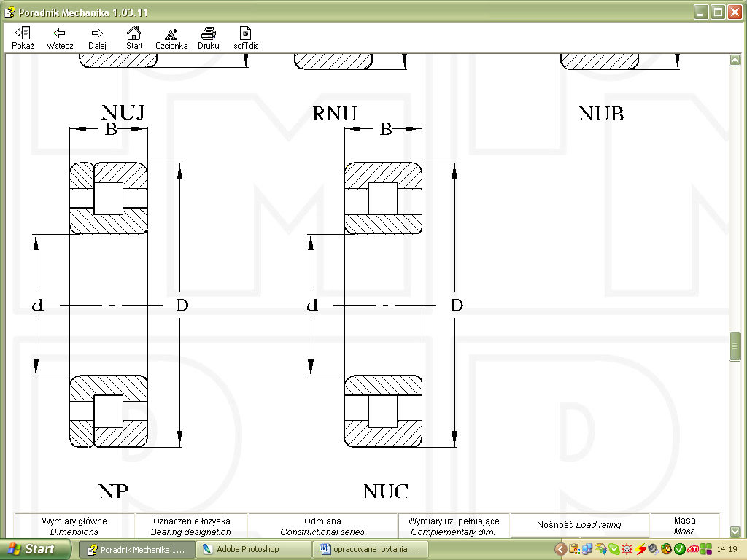747x560 pixels.
Task: Click the Oznaczenie łożyska table header
Action: 192,526
